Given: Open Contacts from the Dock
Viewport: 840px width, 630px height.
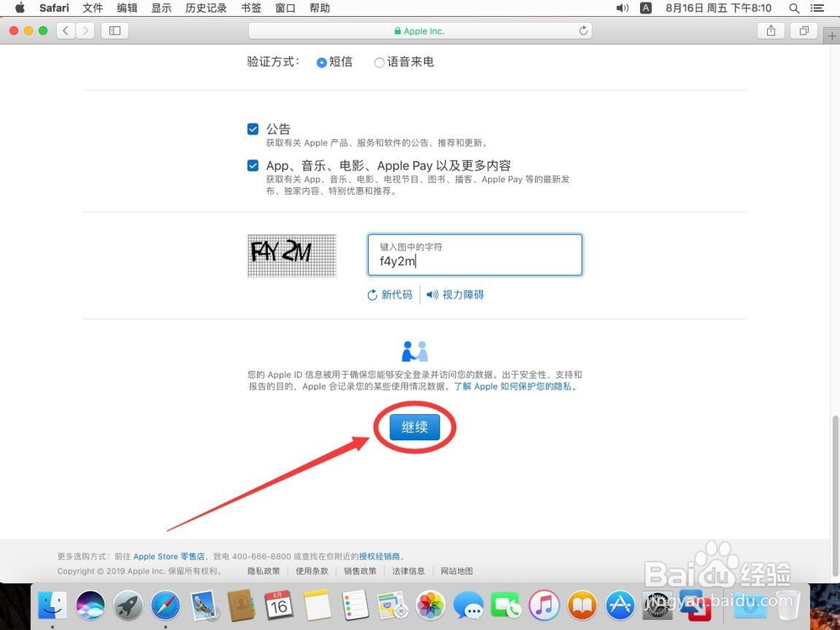Looking at the screenshot, I should point(241,605).
